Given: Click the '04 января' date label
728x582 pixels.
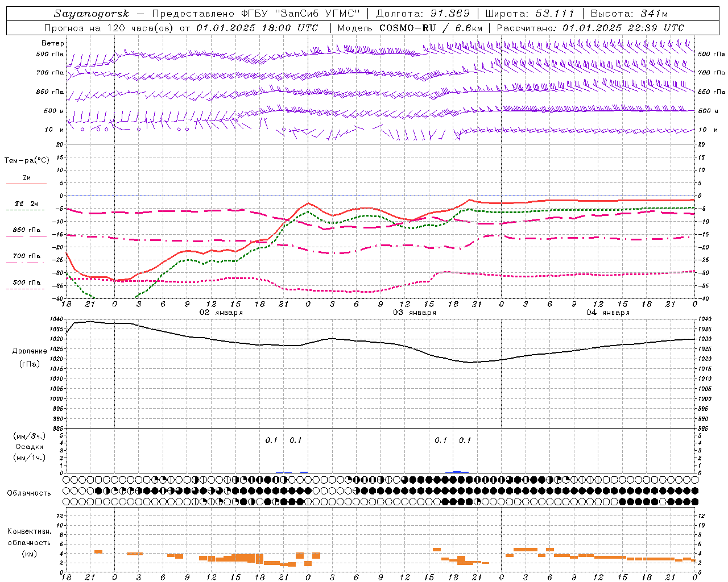Looking at the screenshot, I should tap(607, 313).
